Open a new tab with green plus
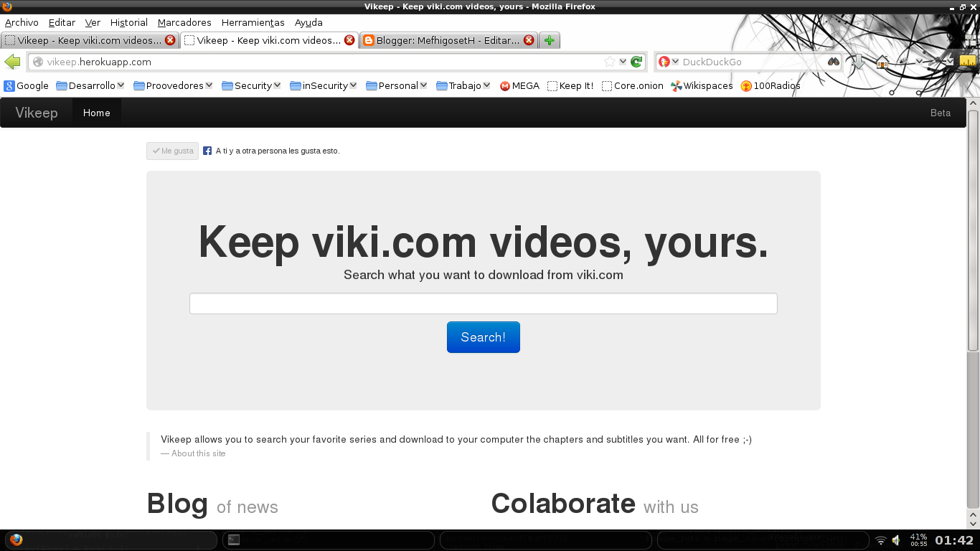Image resolution: width=980 pixels, height=551 pixels. point(550,40)
